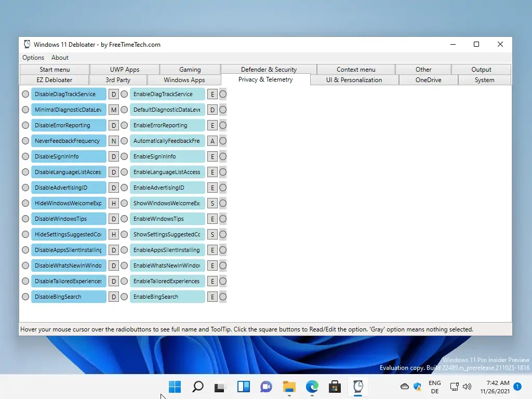Open Widgets panel from the taskbar

coord(243,387)
